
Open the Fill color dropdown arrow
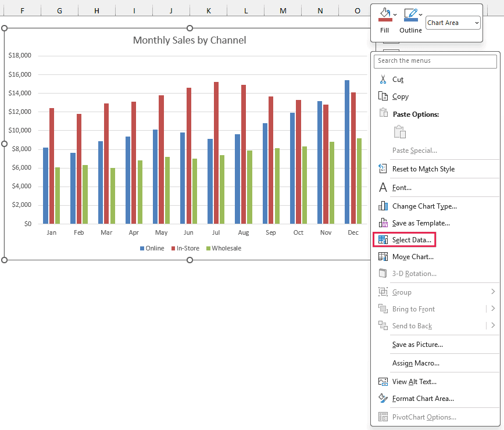pyautogui.click(x=395, y=15)
